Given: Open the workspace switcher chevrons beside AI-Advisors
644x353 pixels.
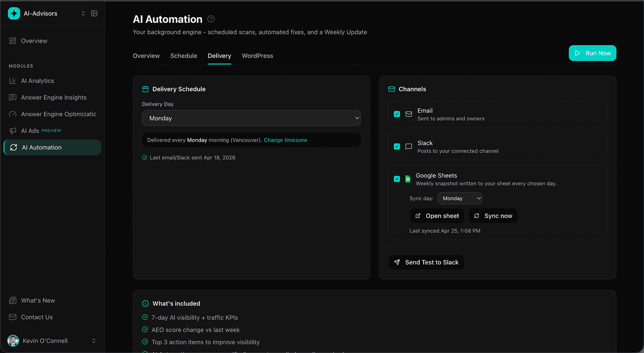Looking at the screenshot, I should click(83, 14).
